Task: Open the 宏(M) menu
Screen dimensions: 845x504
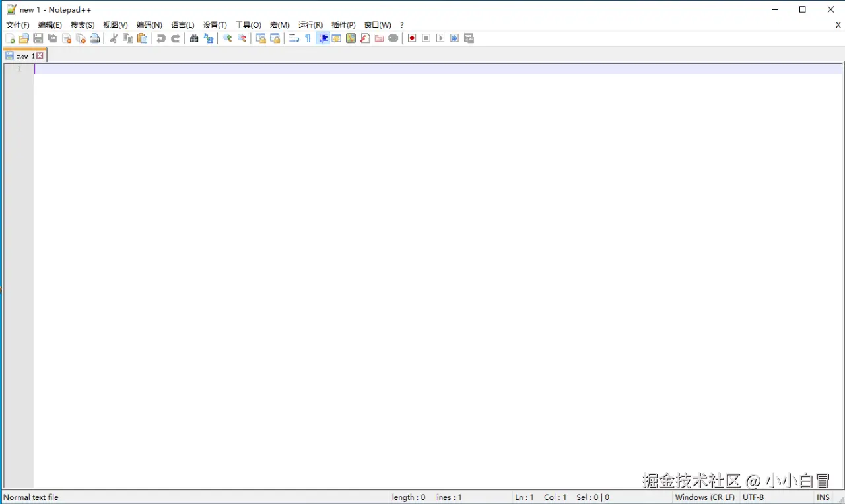Action: coord(280,25)
